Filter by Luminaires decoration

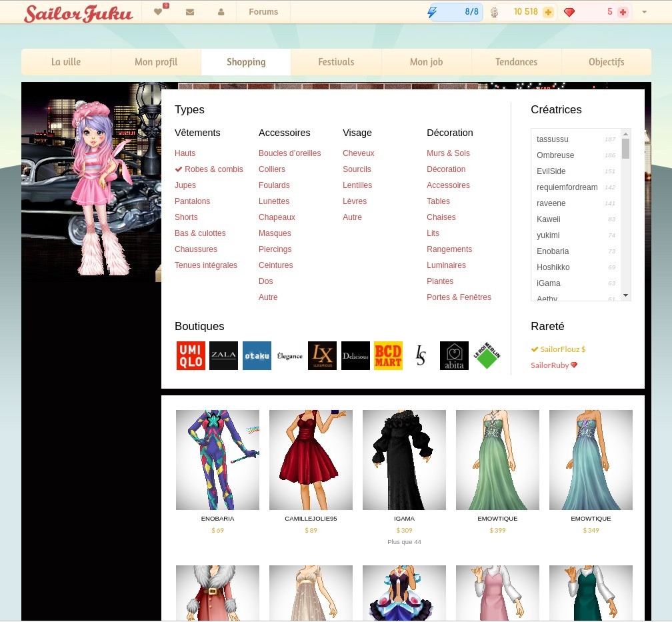pyautogui.click(x=446, y=265)
